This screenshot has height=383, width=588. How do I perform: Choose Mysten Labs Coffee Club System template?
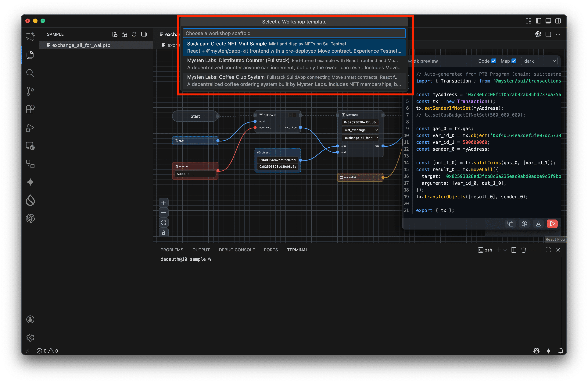[x=294, y=81]
